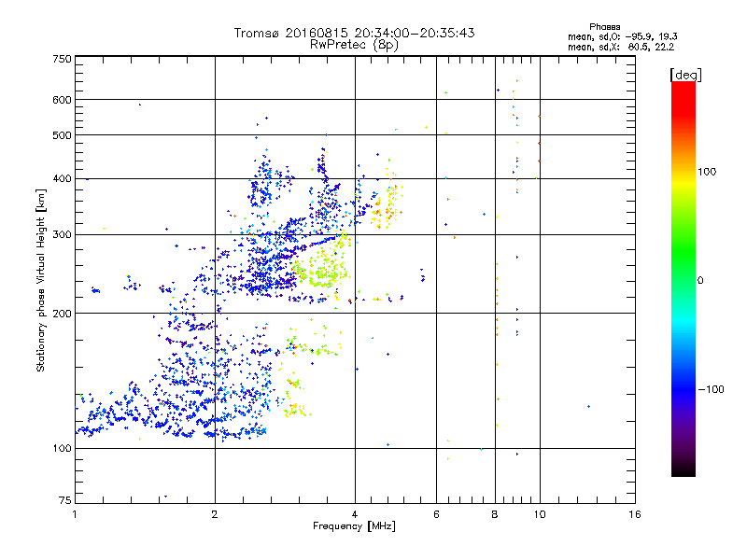Viewport: 747px width, 560px height.
Task: Click the 'Phases' header at top right
Action: [604, 27]
